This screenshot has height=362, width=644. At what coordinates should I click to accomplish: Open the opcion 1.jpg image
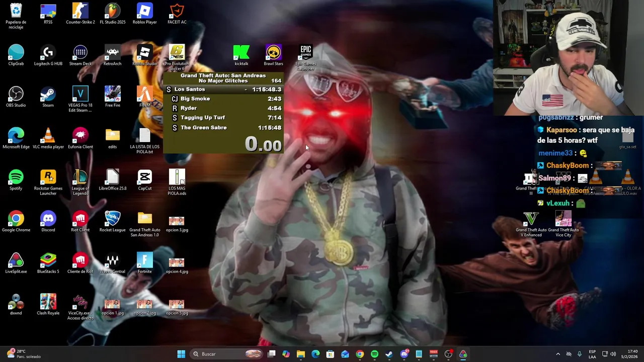pos(113,307)
